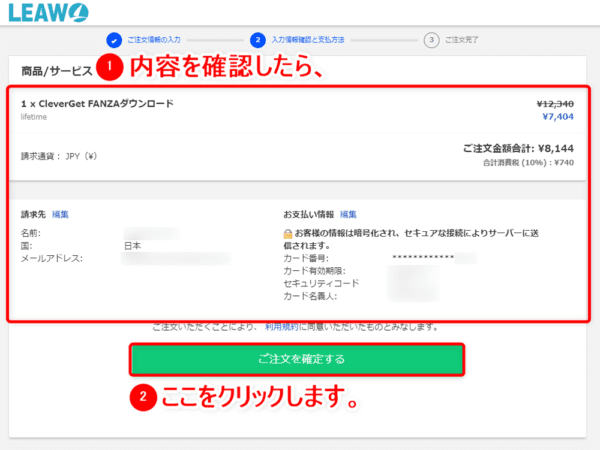This screenshot has width=600, height=450.
Task: Click the 名前: label
Action: pyautogui.click(x=31, y=233)
